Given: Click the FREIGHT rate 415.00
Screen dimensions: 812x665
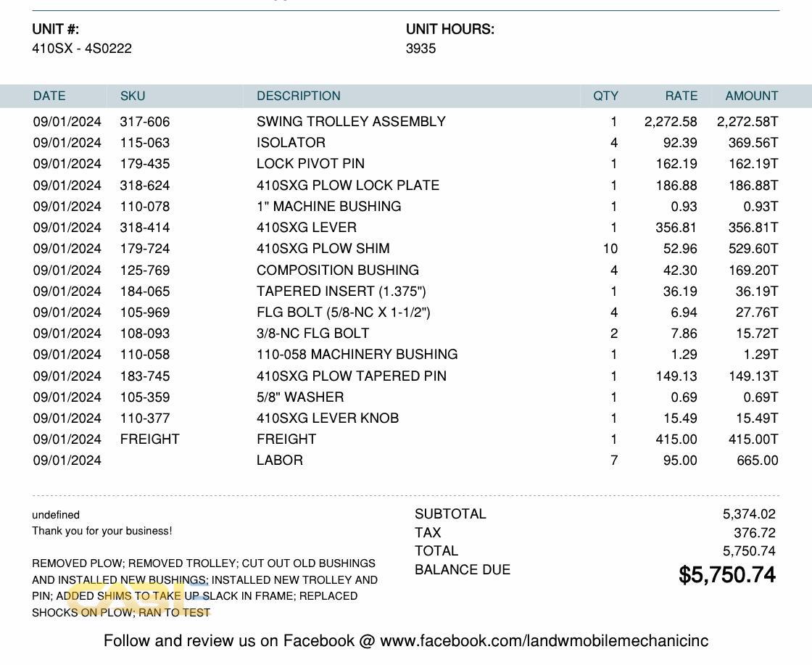Looking at the screenshot, I should click(x=676, y=439).
